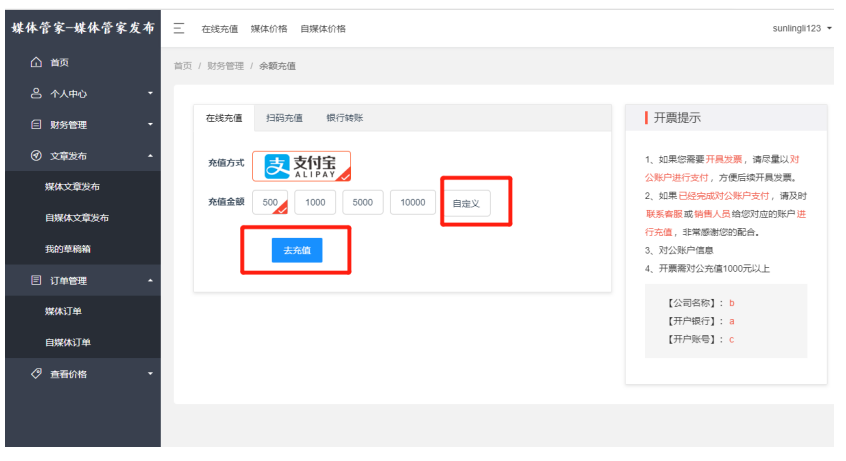Open 媒体价格 in the top navigation
846x461 pixels.
[x=269, y=29]
